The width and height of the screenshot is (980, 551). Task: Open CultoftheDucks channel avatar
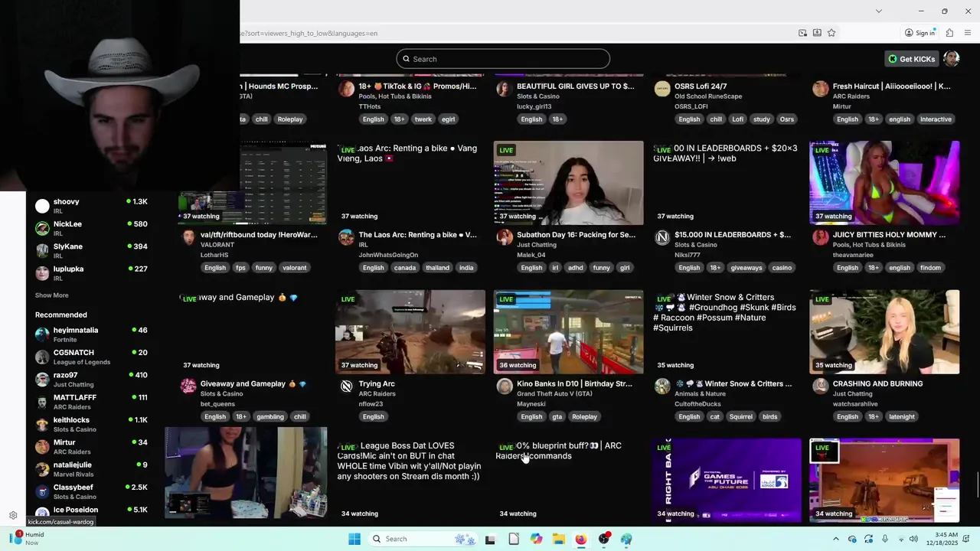tap(662, 386)
